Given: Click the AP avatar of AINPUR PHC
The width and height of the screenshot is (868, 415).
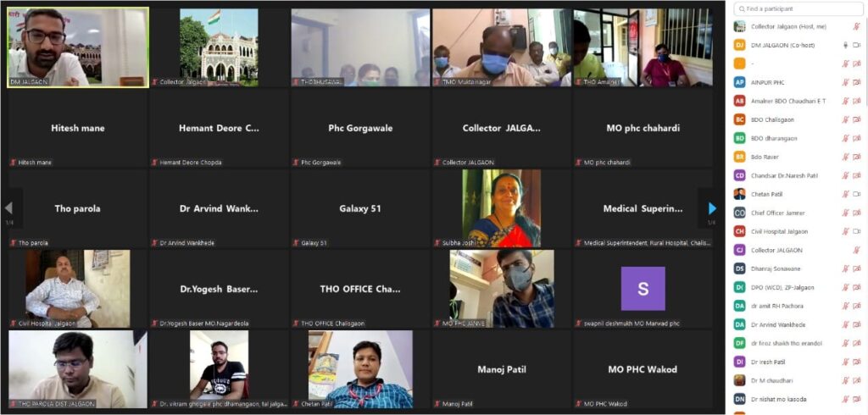Looking at the screenshot, I should [739, 82].
